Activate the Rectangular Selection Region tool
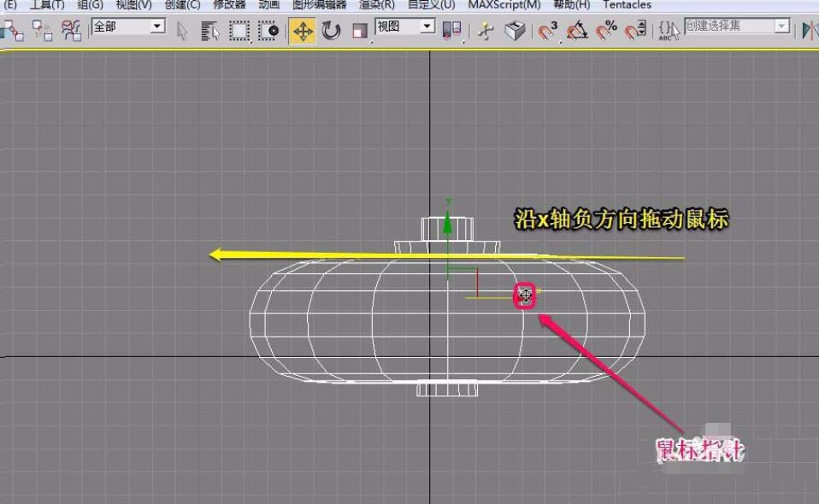Viewport: 819px width, 504px height. point(238,30)
